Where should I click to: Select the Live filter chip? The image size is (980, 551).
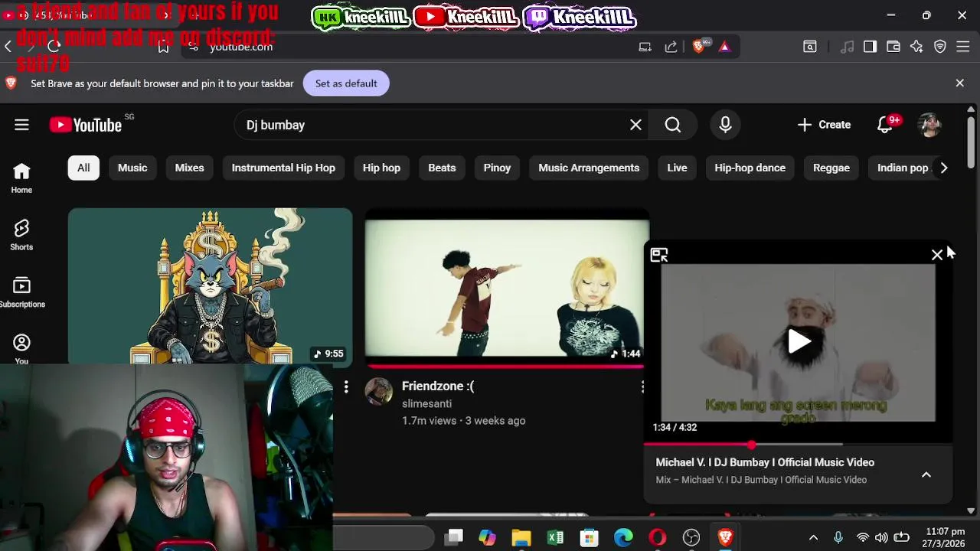[x=677, y=168]
